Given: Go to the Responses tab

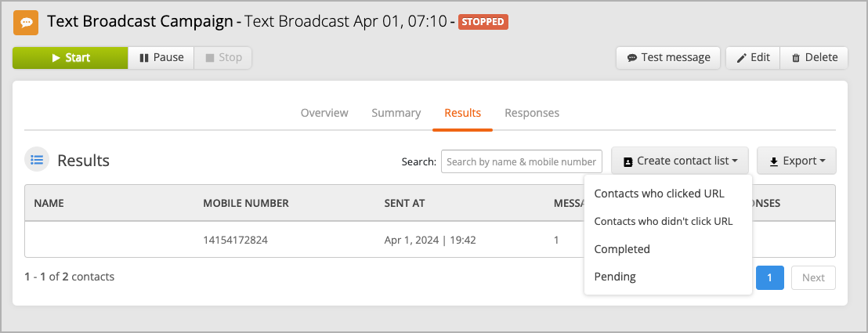Looking at the screenshot, I should pos(532,113).
